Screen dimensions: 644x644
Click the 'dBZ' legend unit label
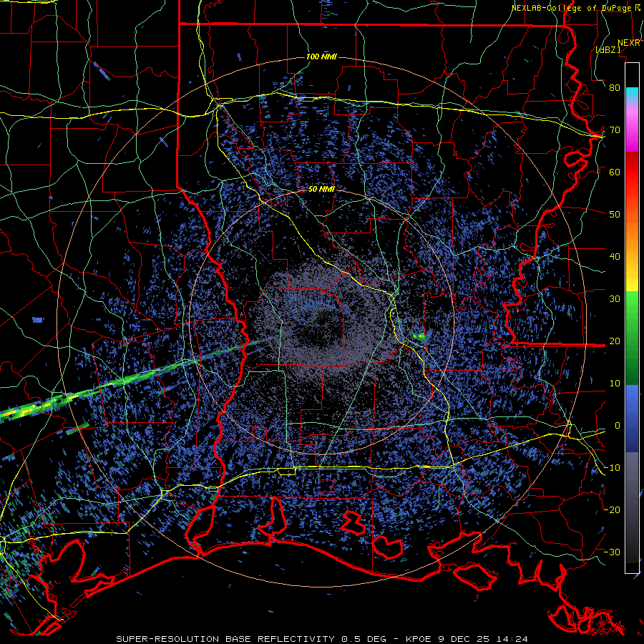(608, 49)
